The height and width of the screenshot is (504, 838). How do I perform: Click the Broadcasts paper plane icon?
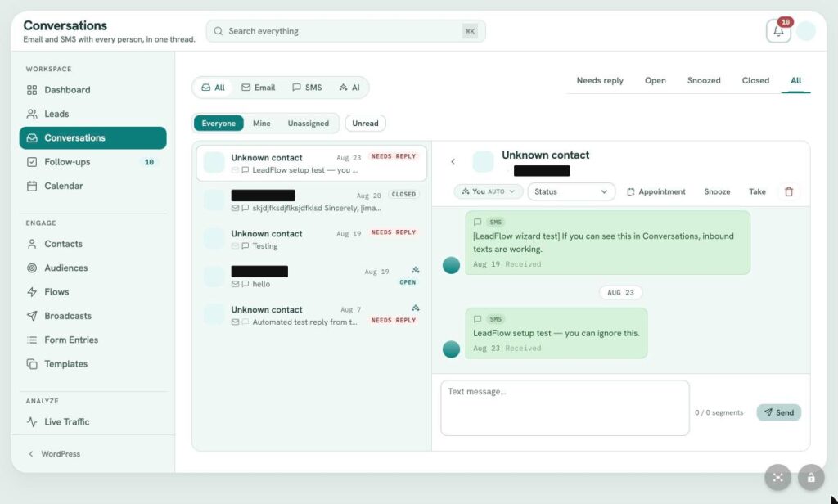pyautogui.click(x=32, y=316)
